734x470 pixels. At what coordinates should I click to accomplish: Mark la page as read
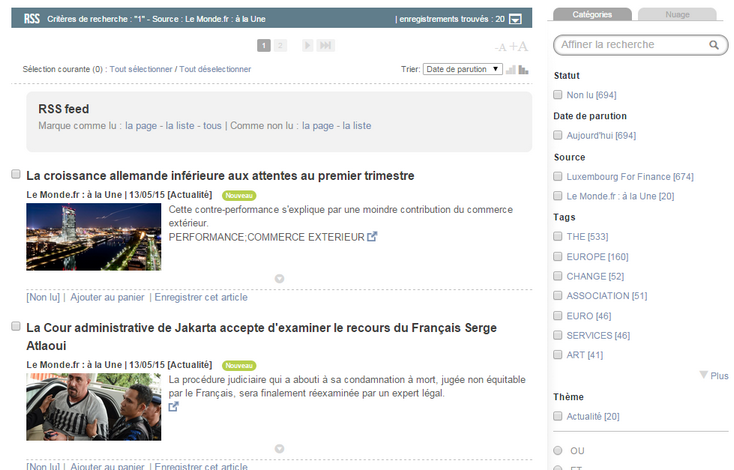pyautogui.click(x=141, y=125)
